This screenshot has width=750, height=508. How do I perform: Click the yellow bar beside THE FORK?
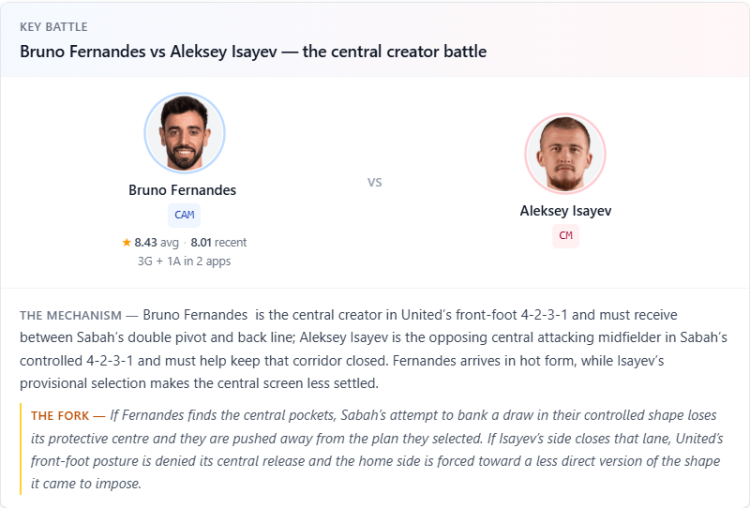[x=21, y=449]
